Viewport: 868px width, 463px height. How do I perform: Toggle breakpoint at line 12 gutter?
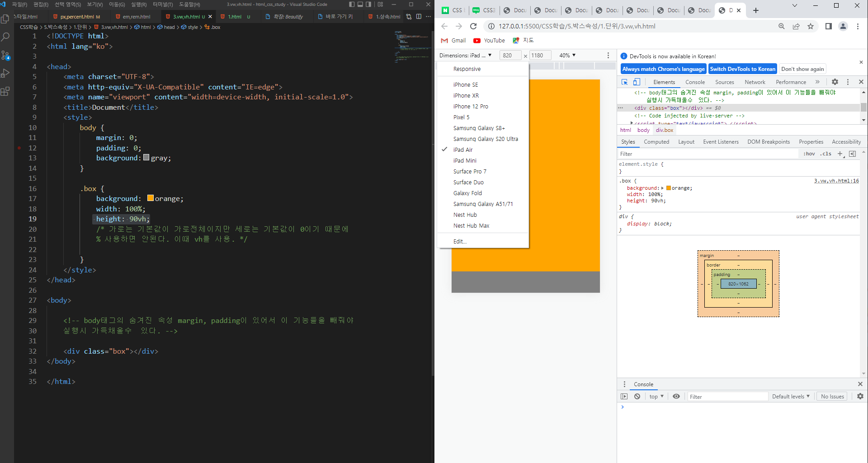pos(19,148)
